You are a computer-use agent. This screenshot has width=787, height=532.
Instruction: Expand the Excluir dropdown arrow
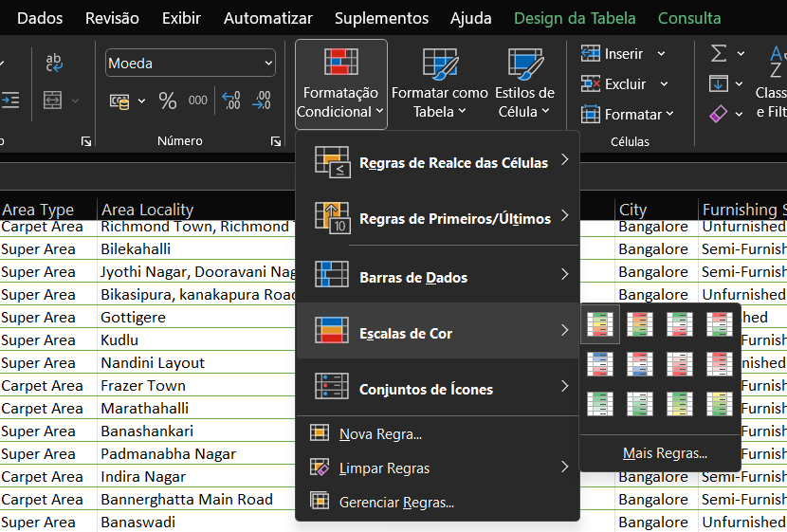[664, 83]
